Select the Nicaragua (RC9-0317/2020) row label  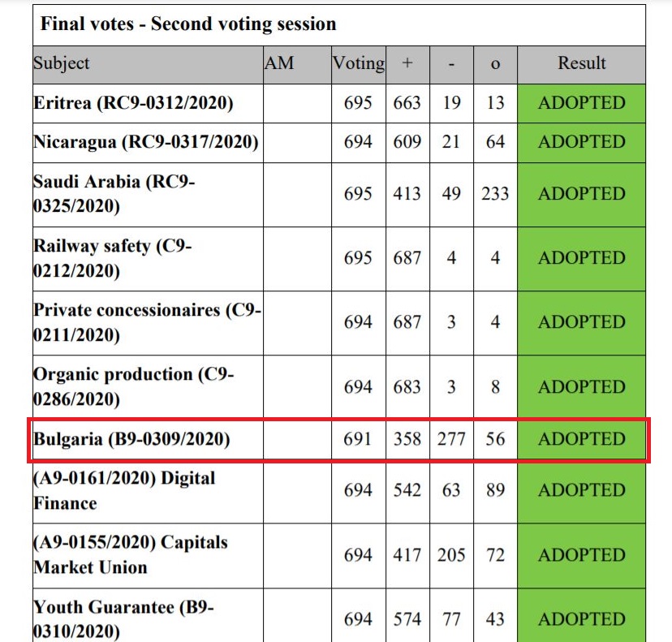(146, 142)
